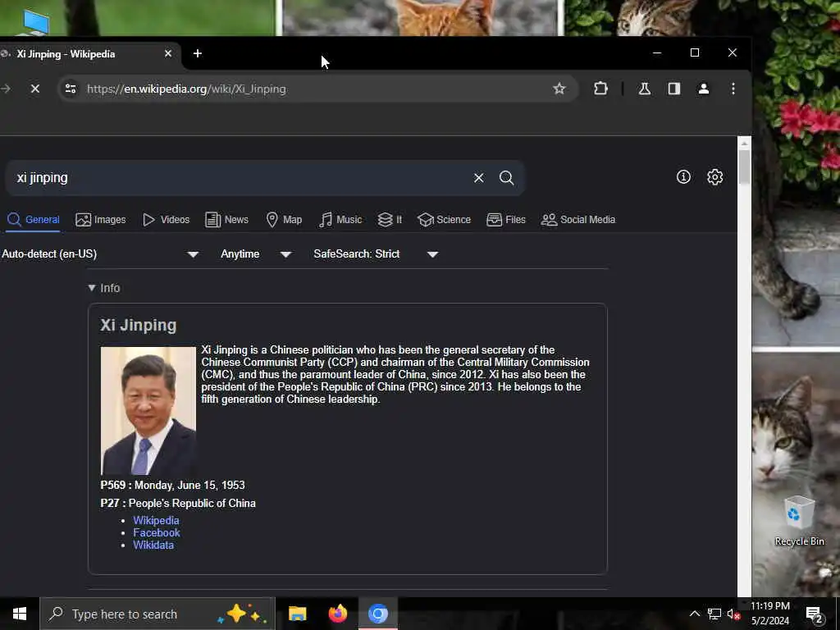Open a new browser tab
Screen dimensions: 840x630
coord(197,53)
